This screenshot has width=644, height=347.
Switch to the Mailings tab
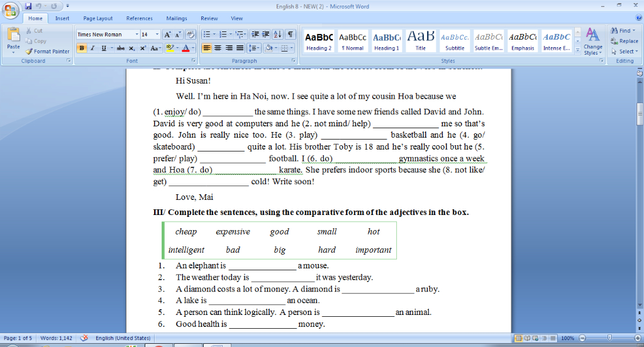pyautogui.click(x=177, y=18)
